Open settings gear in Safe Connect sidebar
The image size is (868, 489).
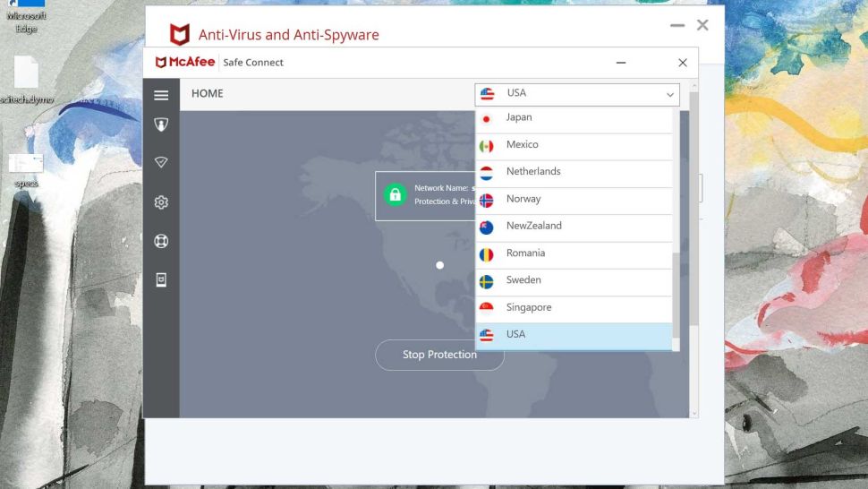click(161, 202)
